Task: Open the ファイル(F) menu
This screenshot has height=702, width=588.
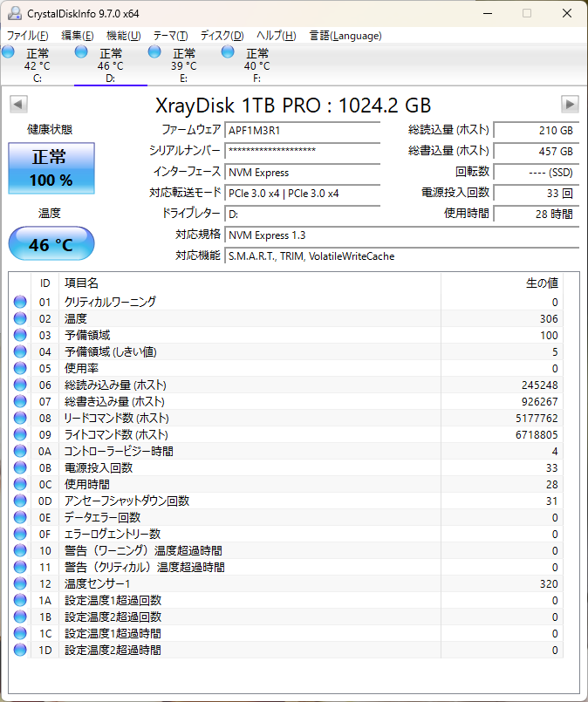Action: pyautogui.click(x=28, y=36)
